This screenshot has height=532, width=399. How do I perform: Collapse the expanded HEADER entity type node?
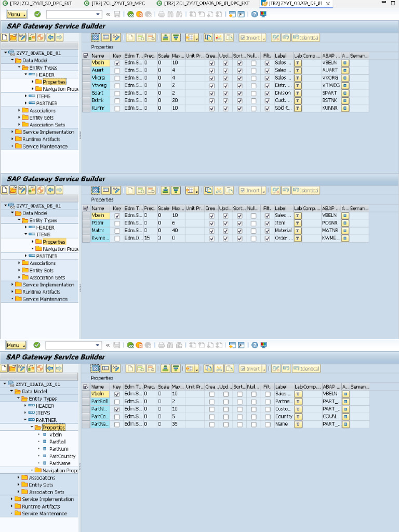[25, 74]
